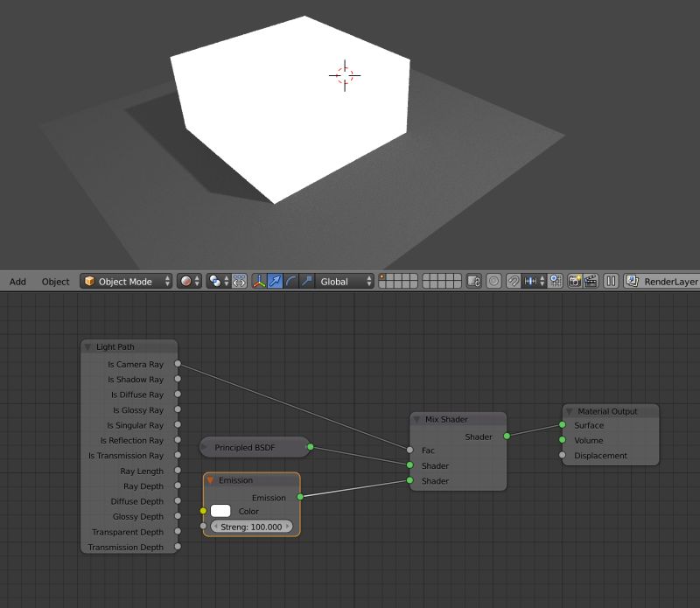Click the Strength 100.000 slider field
This screenshot has height=608, width=700.
point(254,527)
